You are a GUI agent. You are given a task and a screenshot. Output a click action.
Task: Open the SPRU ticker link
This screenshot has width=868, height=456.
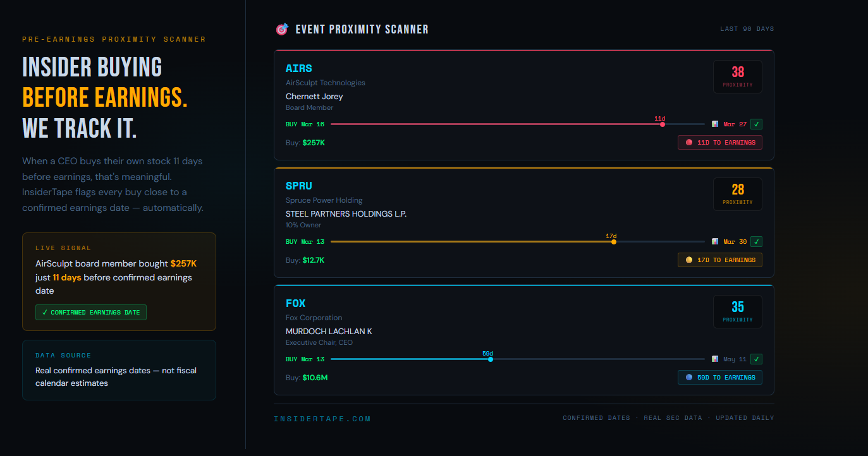(x=299, y=186)
